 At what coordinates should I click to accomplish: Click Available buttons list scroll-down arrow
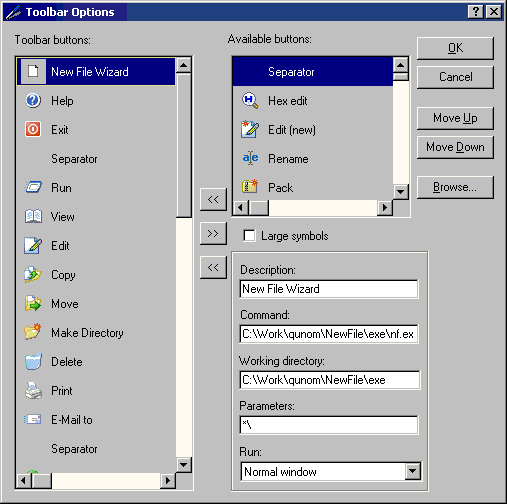click(401, 192)
